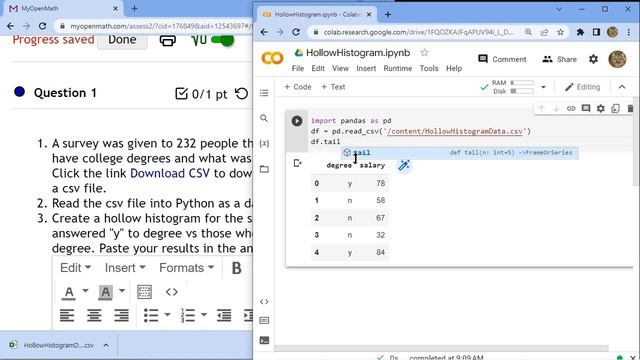Expand bullet list style dropdown arrow

pos(167,315)
